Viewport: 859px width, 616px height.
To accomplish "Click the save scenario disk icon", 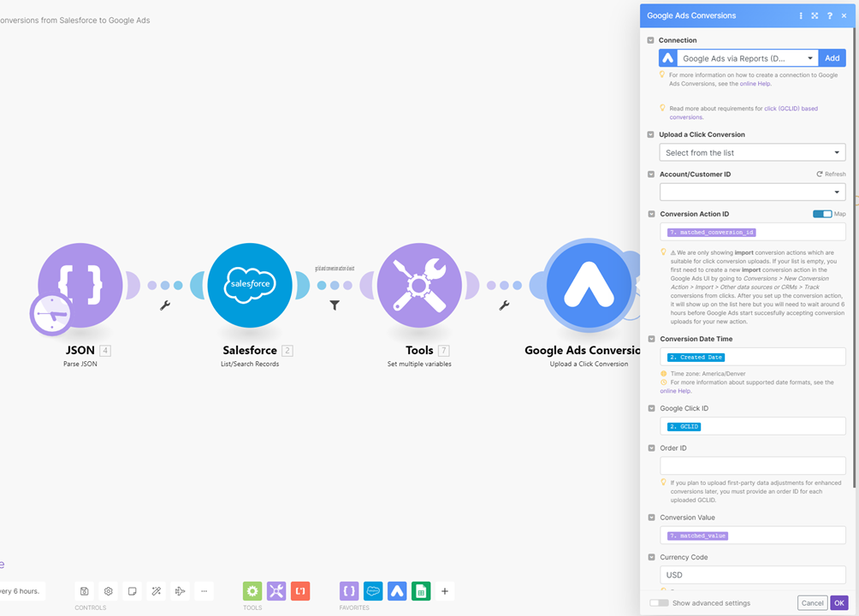I will coord(85,591).
